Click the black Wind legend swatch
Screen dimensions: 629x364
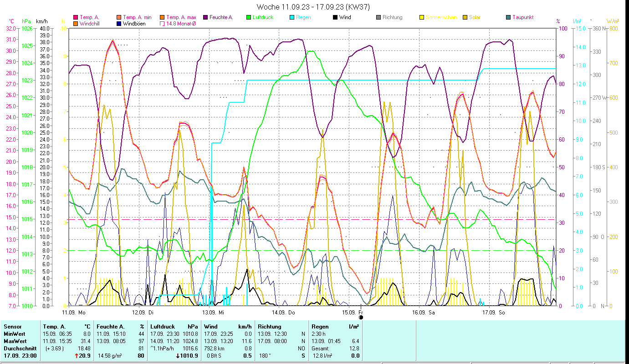coord(335,17)
